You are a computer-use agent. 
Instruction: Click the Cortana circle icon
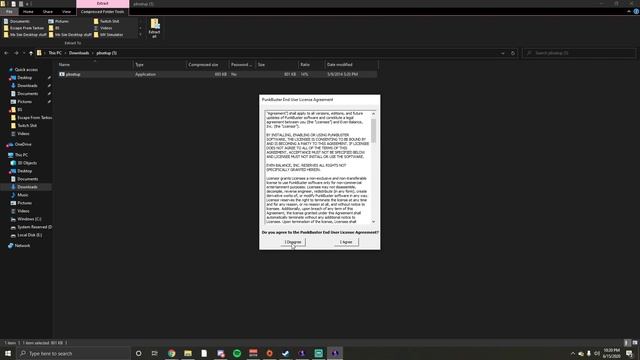tap(139, 353)
